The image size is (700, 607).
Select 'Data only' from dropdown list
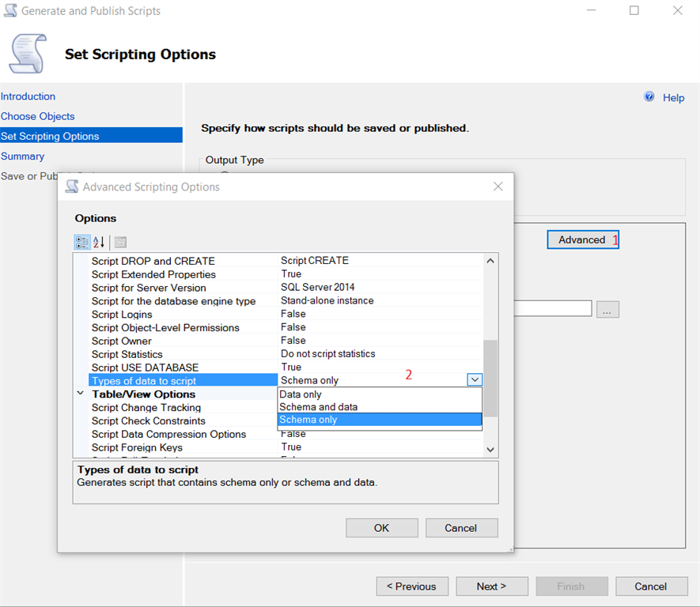pyautogui.click(x=301, y=394)
